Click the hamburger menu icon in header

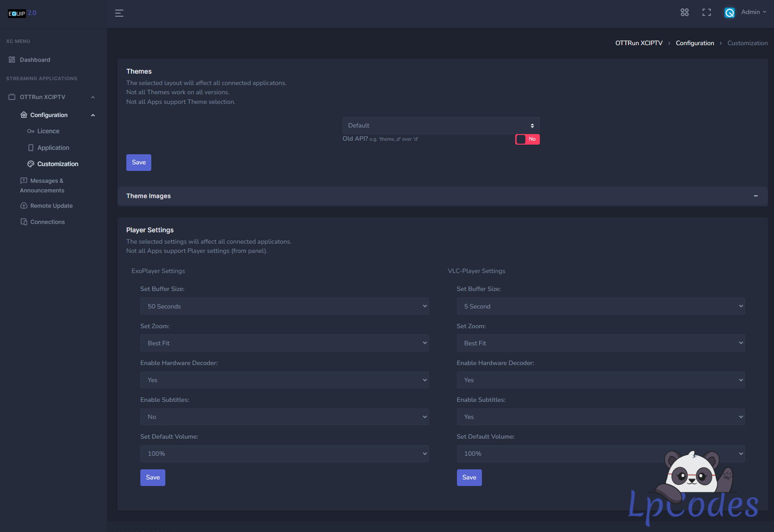(x=119, y=13)
